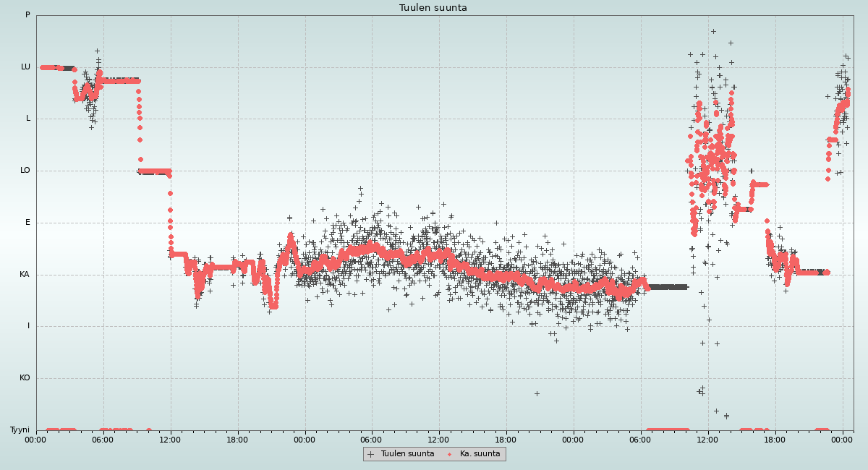
Task: Click the chart title 'Tuulen suunta' at the top
Action: [x=433, y=8]
